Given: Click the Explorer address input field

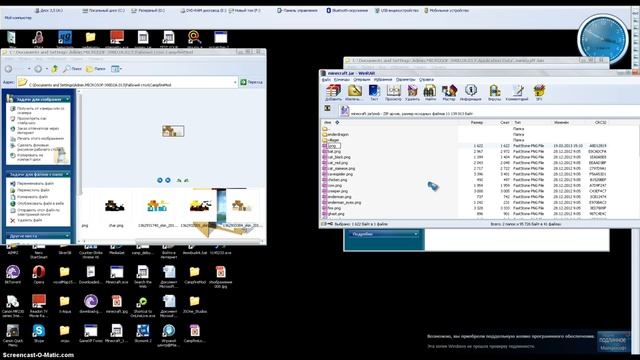Looking at the screenshot, I should click(127, 82).
